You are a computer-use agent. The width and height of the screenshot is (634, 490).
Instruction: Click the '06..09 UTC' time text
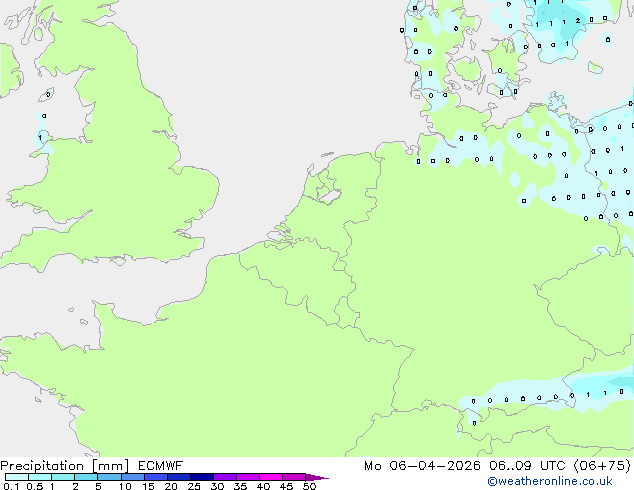coord(527,466)
